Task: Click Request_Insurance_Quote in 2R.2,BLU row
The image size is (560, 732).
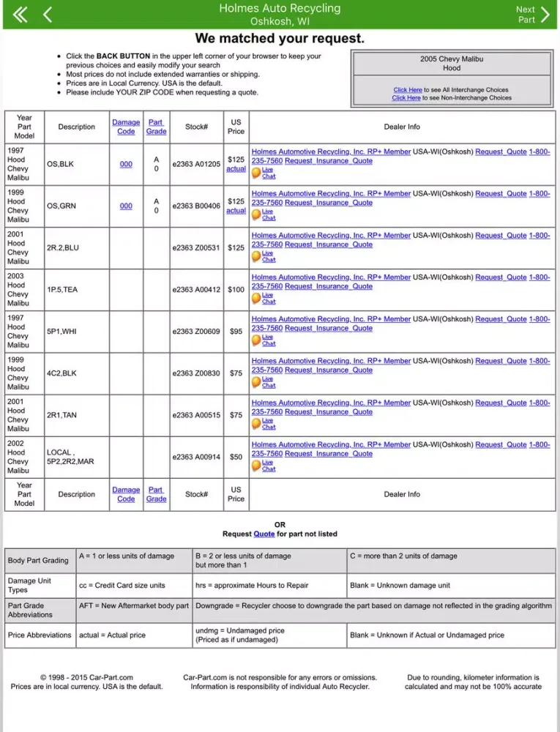Action: pyautogui.click(x=329, y=244)
